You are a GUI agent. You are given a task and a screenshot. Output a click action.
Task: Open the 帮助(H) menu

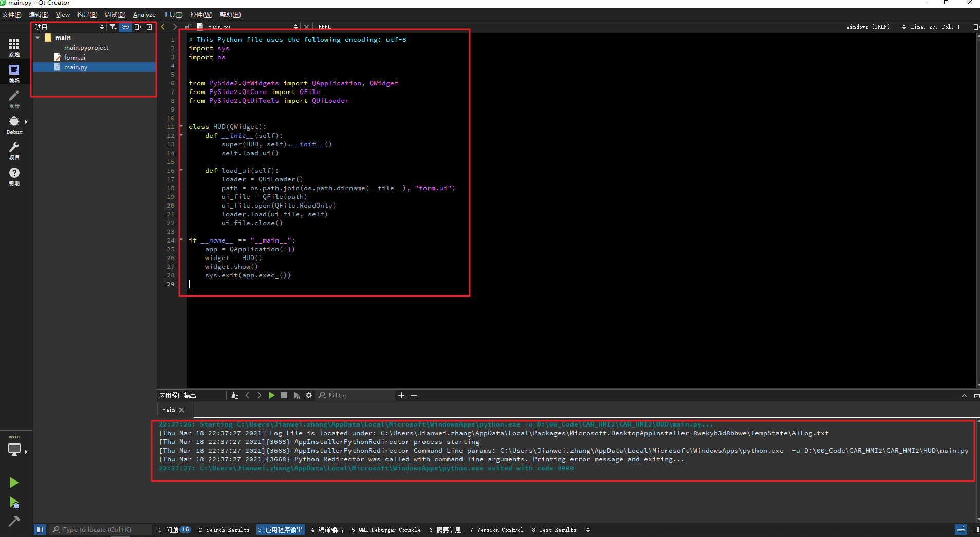click(230, 15)
